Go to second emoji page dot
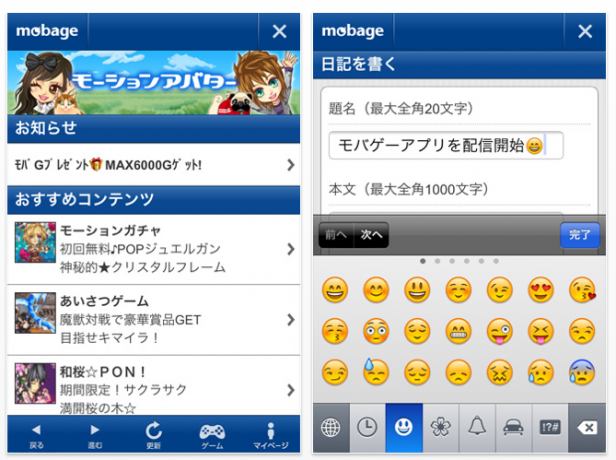This screenshot has width=616, height=460. point(437,261)
